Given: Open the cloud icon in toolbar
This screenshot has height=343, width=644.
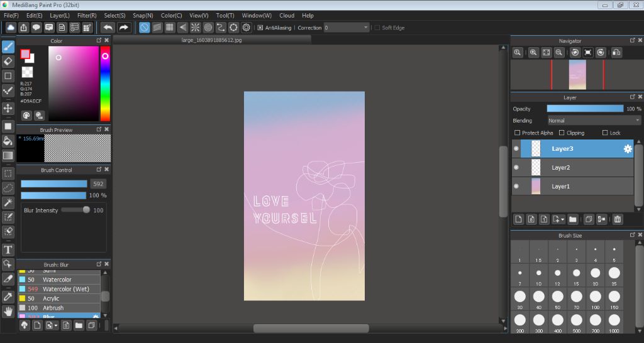Looking at the screenshot, I should [11, 28].
